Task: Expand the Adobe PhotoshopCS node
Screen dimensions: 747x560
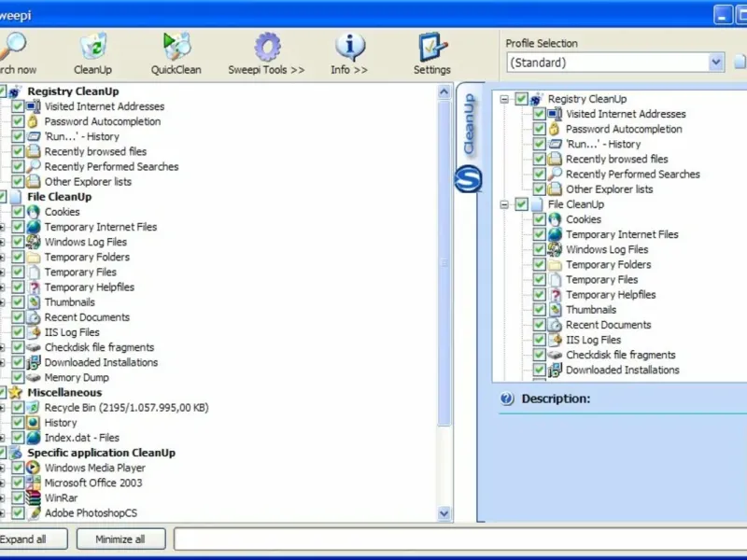Action: [x=2, y=513]
